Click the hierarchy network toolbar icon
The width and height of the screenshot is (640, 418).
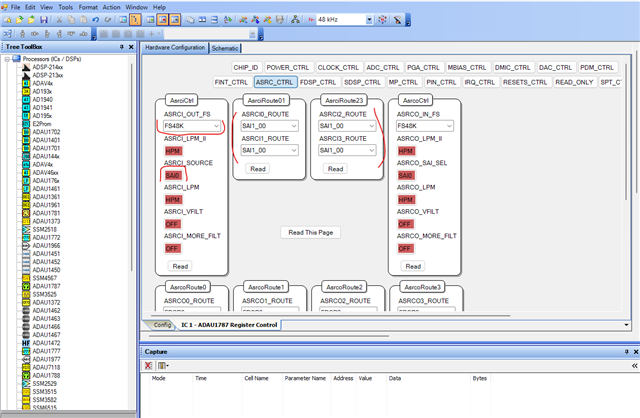(x=295, y=20)
